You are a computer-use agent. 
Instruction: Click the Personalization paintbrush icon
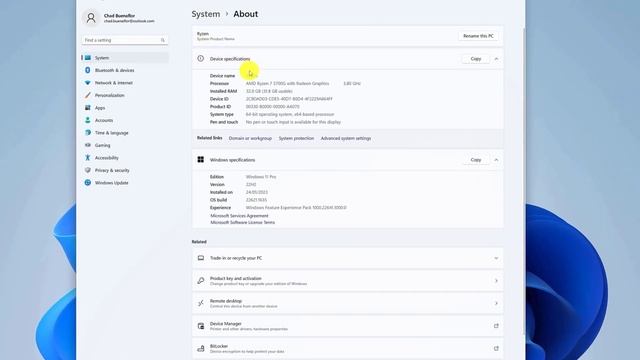88,95
